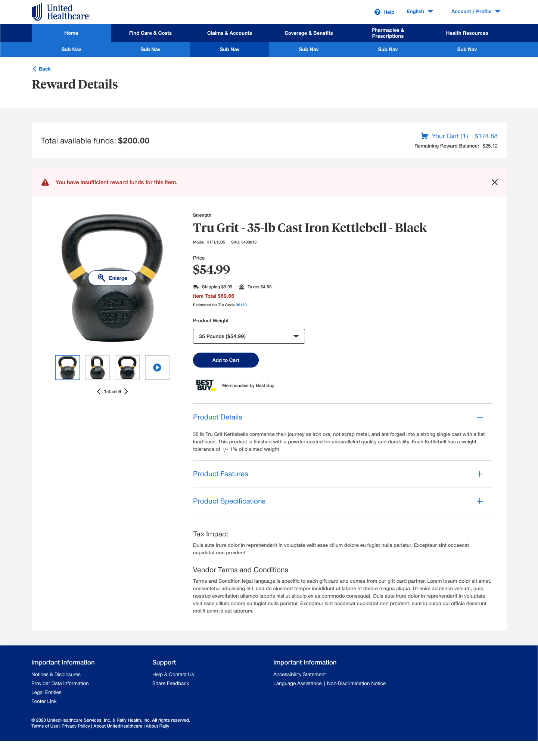The image size is (538, 756).
Task: Click the Back chevron link
Action: click(41, 69)
